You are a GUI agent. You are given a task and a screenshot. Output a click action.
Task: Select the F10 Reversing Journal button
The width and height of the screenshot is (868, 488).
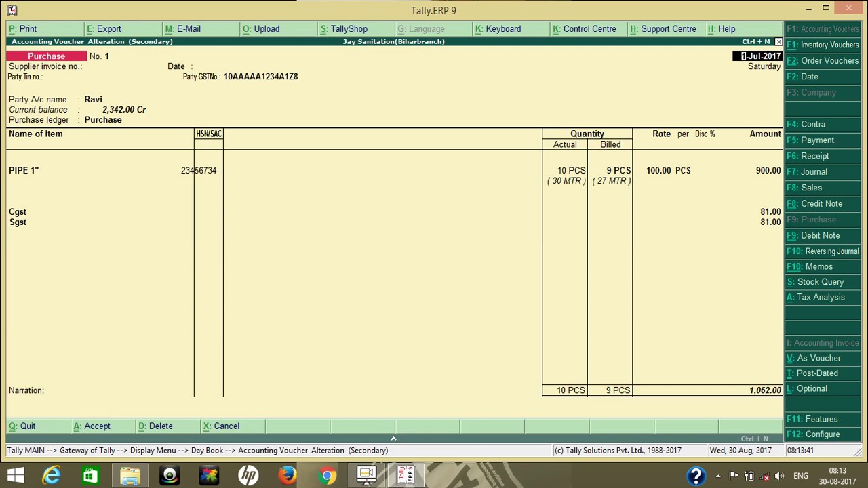823,251
